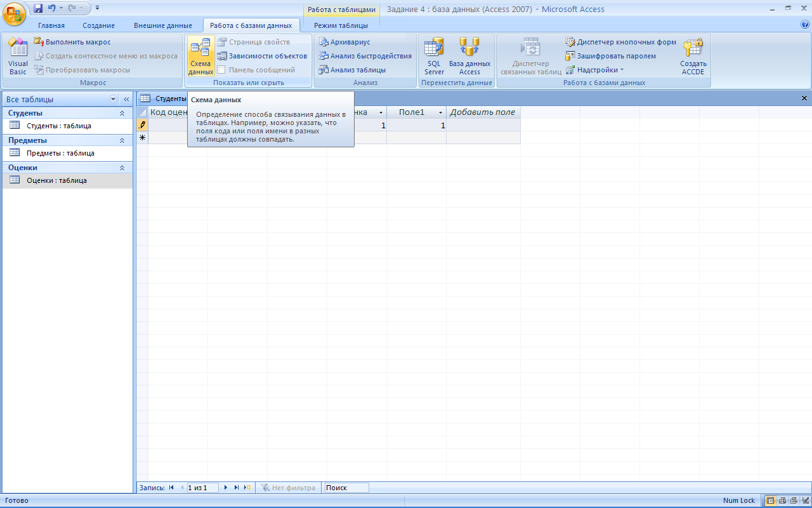Jump to the last record
Viewport: 812px width, 508px height.
pos(237,488)
